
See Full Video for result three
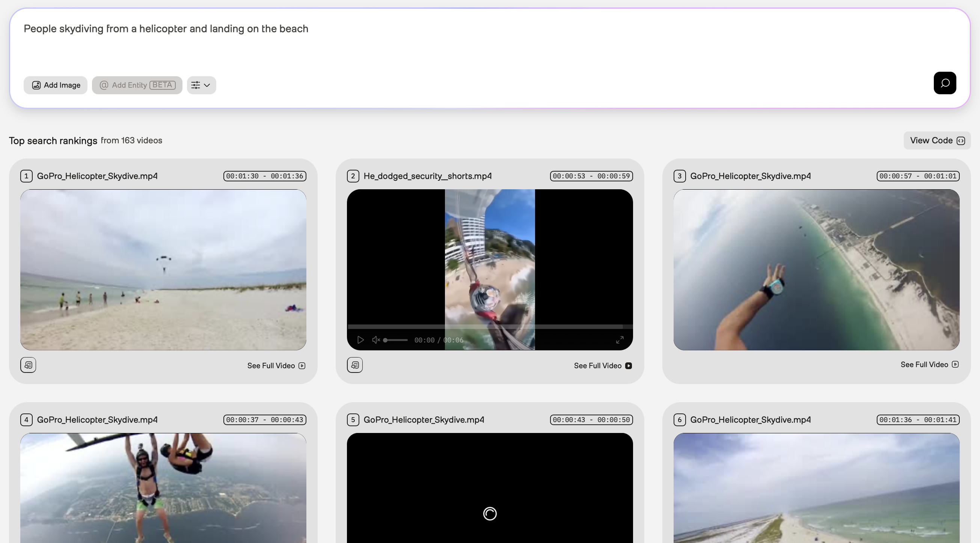(x=929, y=365)
